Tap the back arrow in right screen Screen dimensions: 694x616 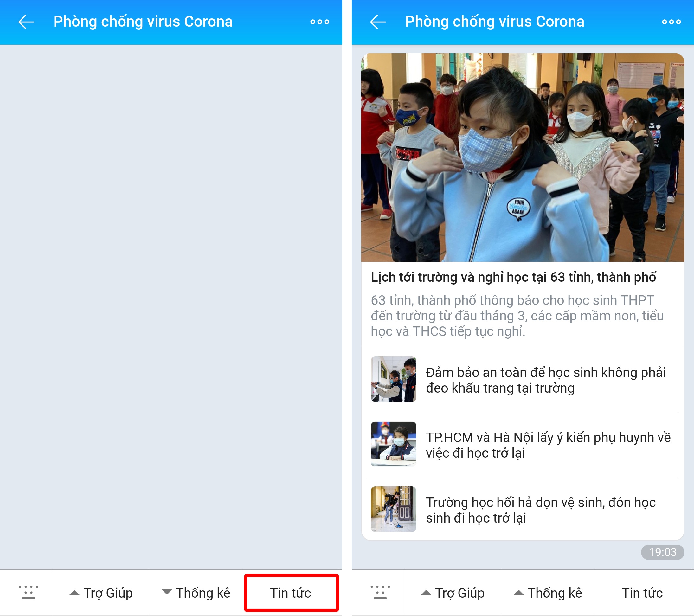pos(378,22)
